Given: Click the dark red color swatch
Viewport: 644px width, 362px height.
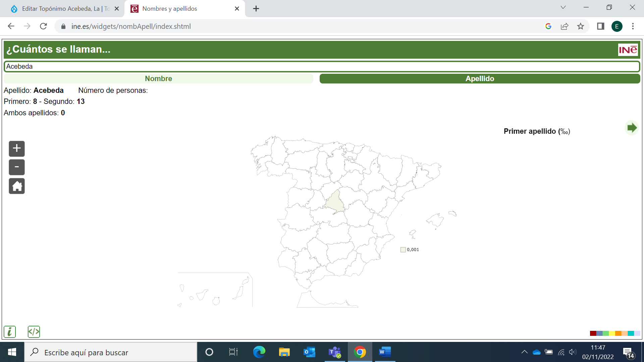Looking at the screenshot, I should click(x=593, y=333).
